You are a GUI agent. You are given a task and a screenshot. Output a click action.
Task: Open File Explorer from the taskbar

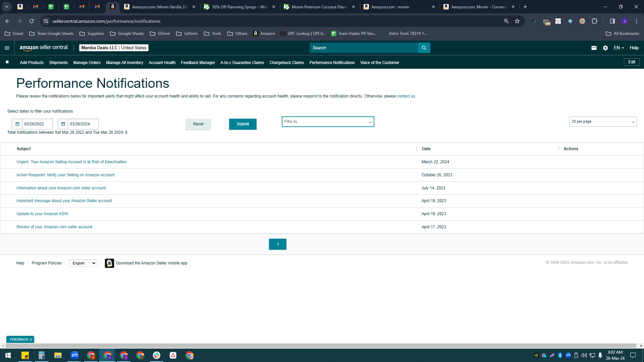58,355
